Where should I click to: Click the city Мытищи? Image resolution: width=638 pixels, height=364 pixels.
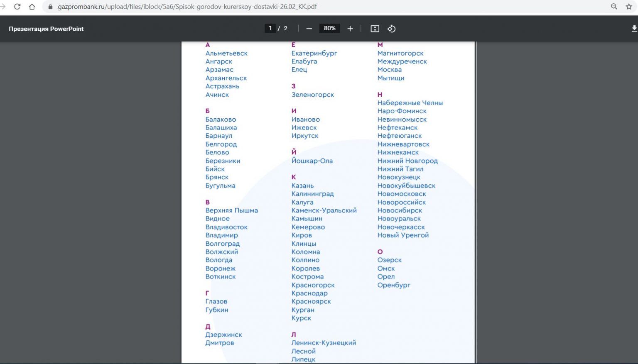(390, 78)
